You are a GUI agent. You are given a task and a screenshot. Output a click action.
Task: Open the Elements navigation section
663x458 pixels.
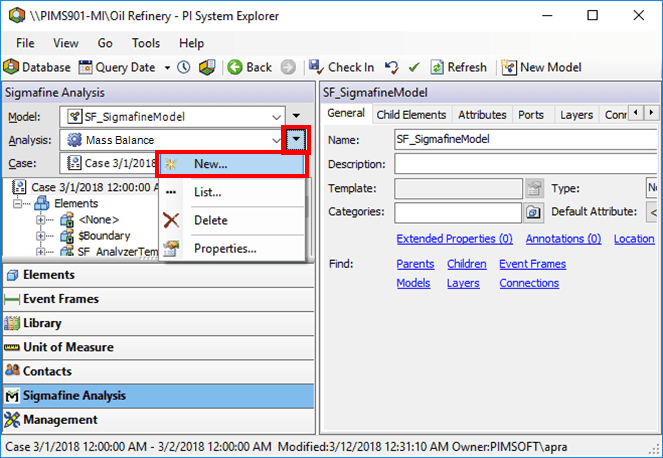click(x=159, y=275)
